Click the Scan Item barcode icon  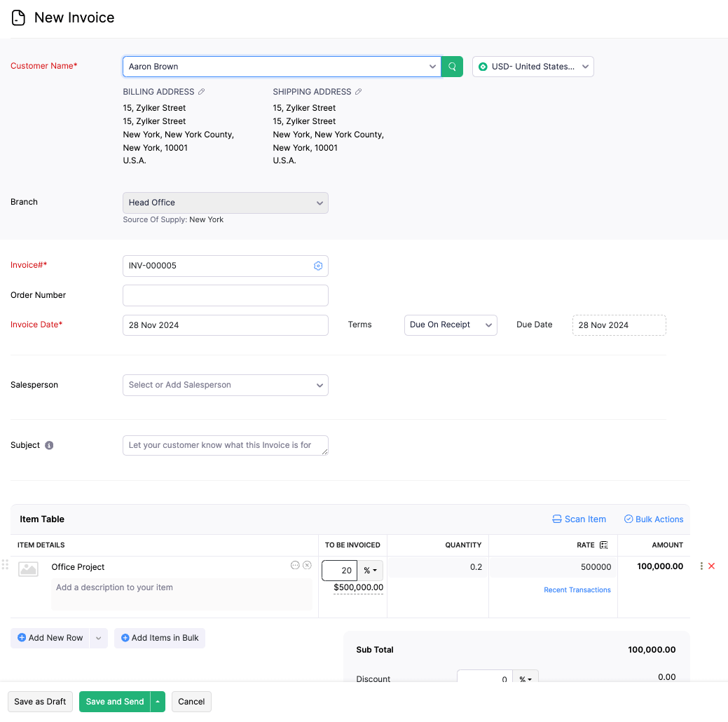pyautogui.click(x=557, y=519)
